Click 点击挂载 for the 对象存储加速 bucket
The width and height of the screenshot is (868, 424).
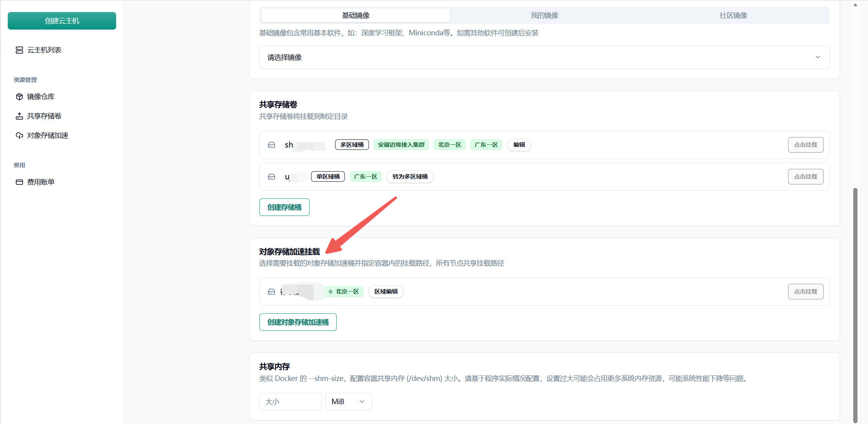[805, 292]
